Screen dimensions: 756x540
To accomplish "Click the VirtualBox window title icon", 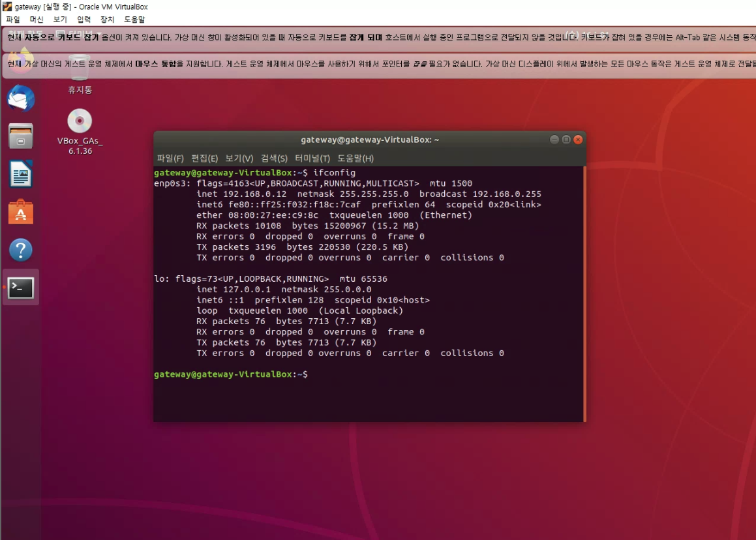I will [7, 7].
